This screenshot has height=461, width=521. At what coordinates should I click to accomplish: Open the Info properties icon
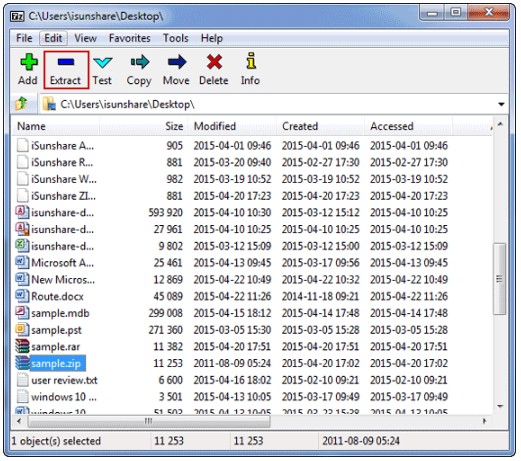(251, 61)
